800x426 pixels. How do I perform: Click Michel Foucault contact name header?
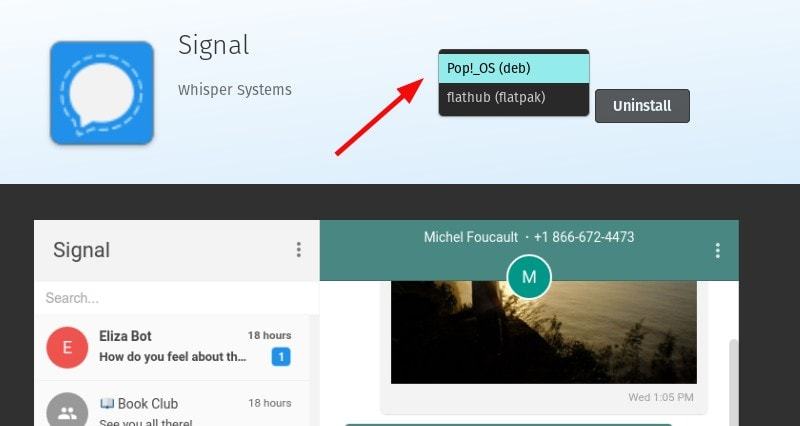click(470, 237)
